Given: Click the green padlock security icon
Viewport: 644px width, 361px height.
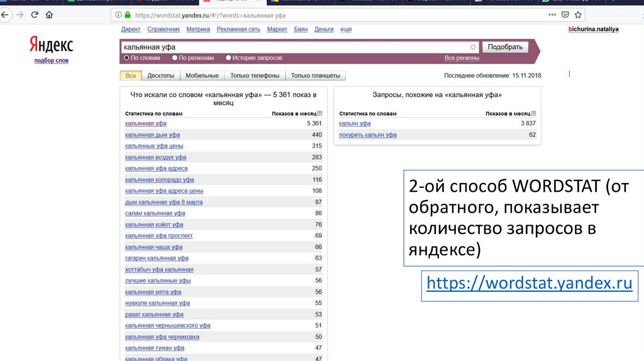Looking at the screenshot, I should pyautogui.click(x=127, y=15).
